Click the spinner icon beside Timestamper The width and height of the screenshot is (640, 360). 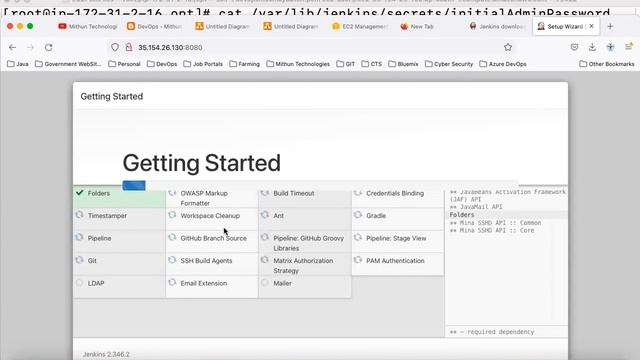tap(80, 215)
